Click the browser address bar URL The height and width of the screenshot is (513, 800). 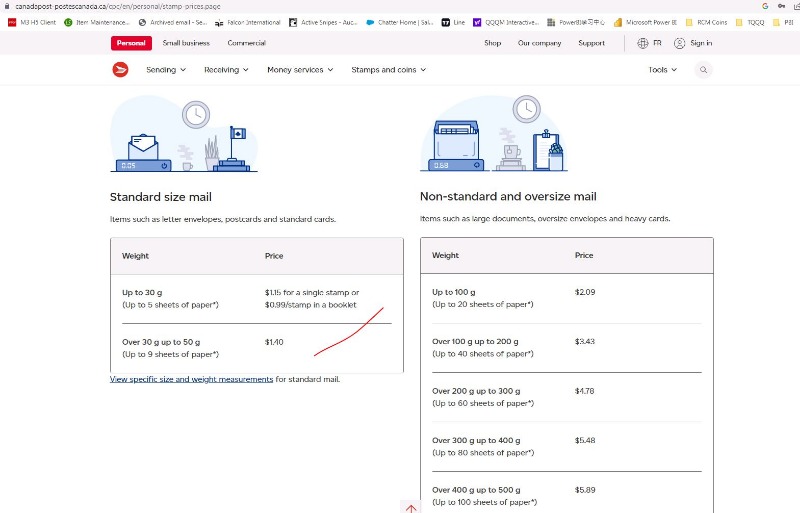pos(118,6)
